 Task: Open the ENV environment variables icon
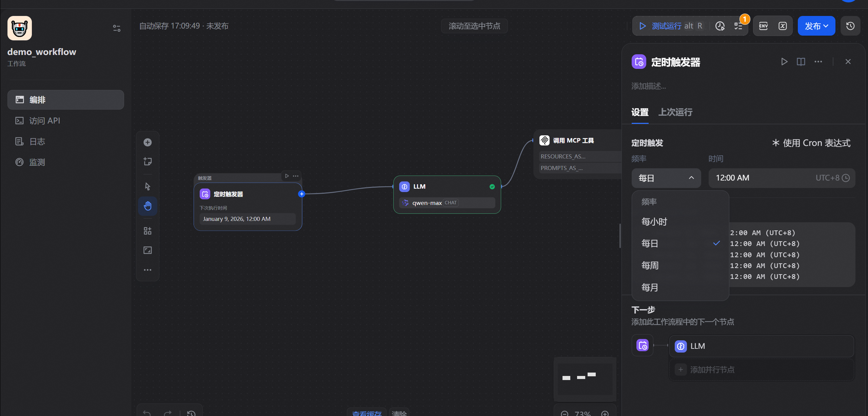[763, 26]
